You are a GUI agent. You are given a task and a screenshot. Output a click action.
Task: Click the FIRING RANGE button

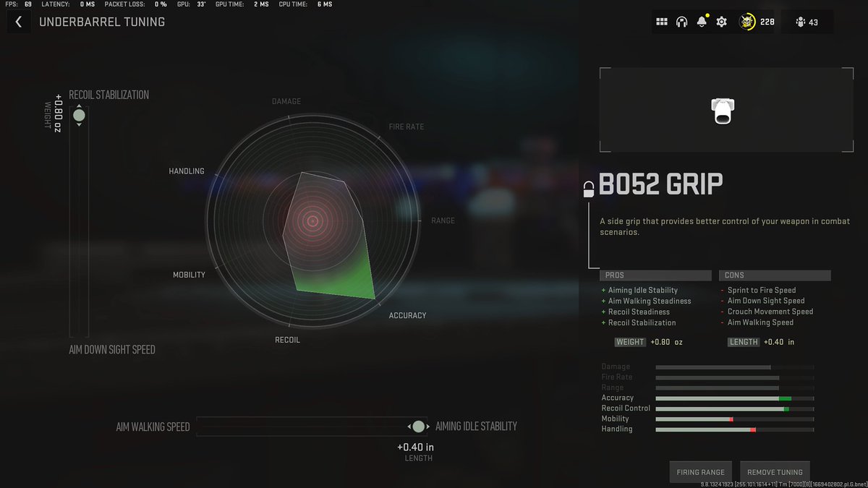pyautogui.click(x=700, y=472)
